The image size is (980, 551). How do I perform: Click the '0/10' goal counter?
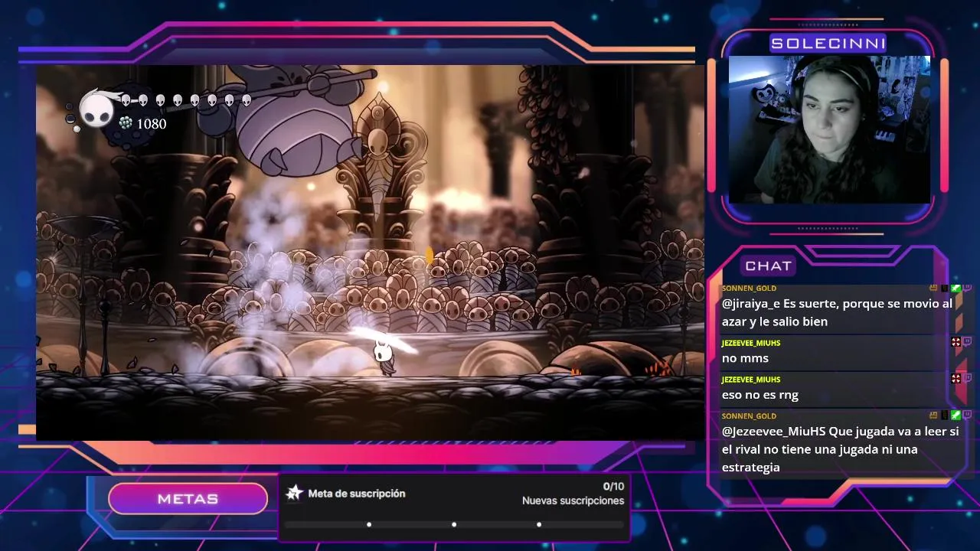[x=613, y=486]
